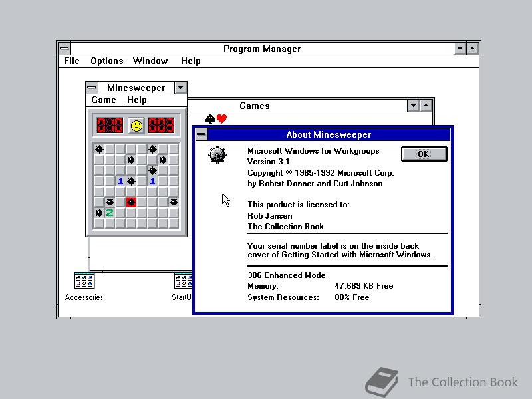Maximize the Program Manager window

tap(473, 49)
